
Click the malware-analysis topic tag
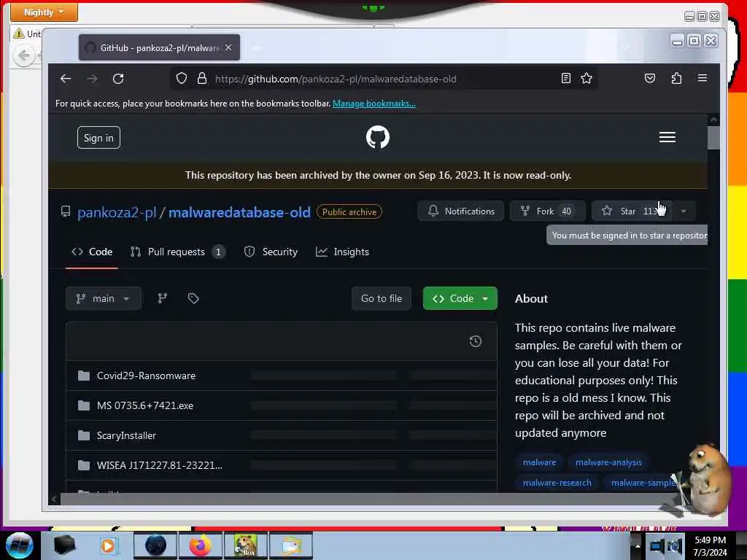[608, 462]
